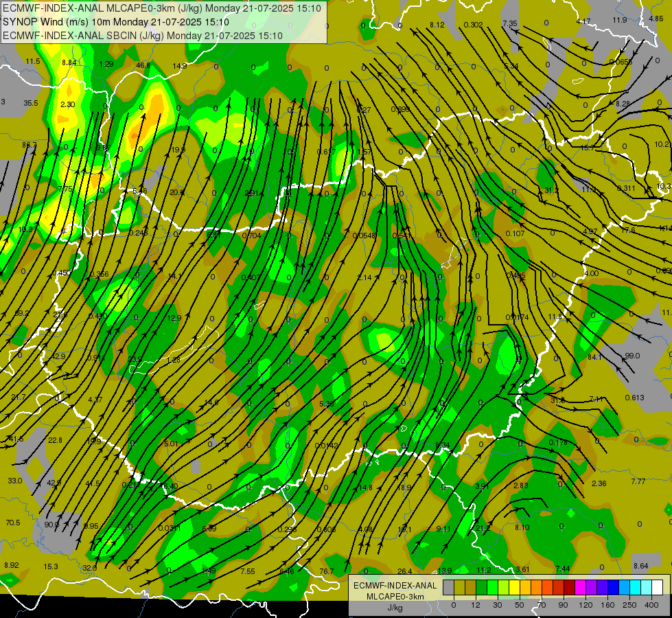Click the map value '99.0'

[x=632, y=356]
